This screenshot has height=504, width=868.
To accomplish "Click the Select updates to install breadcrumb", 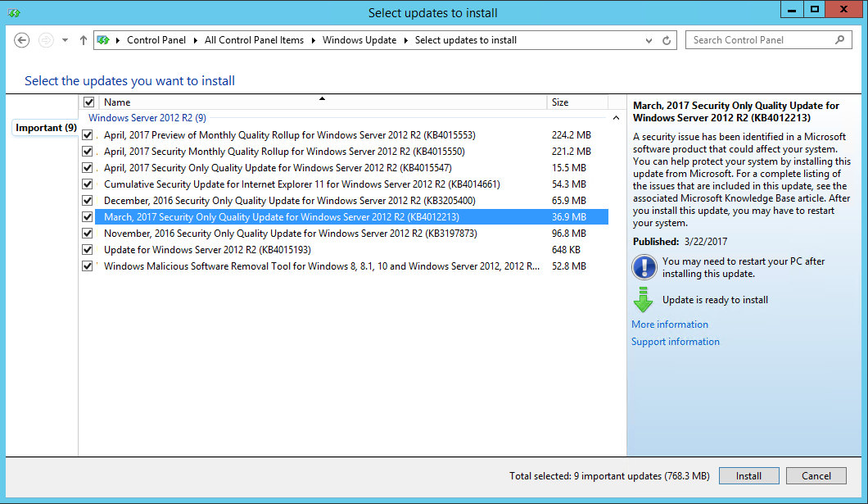I will 466,40.
